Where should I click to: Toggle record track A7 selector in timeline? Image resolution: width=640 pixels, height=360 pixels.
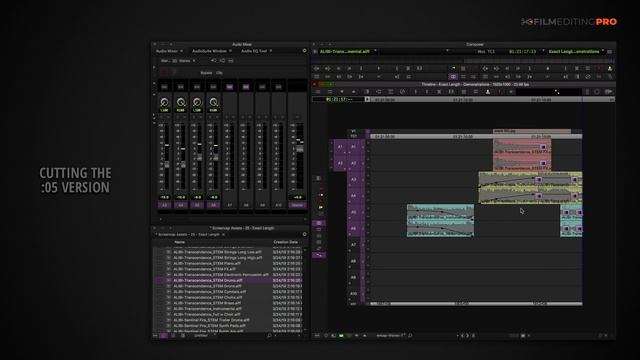coord(353,245)
